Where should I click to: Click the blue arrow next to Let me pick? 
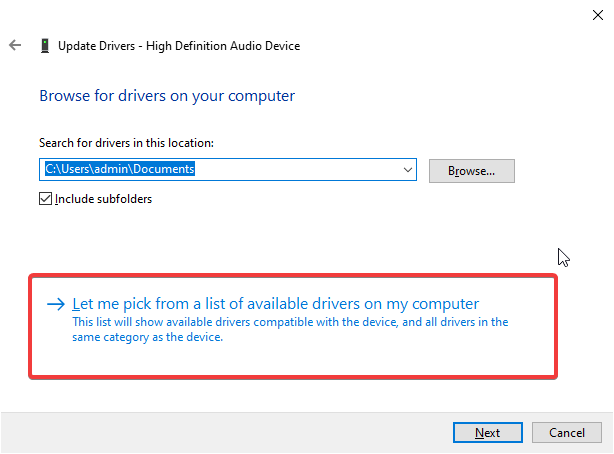coord(56,304)
